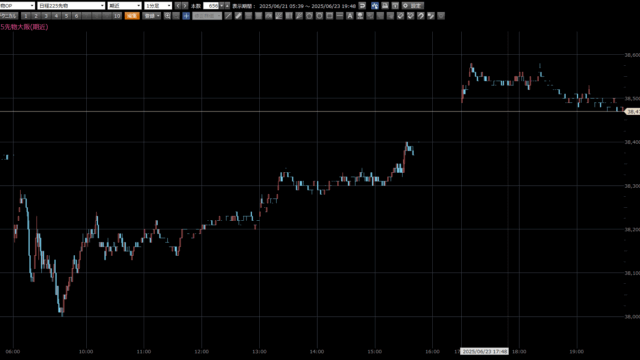Click the zoom-in magnifier icon
The image size is (640, 360).
(167, 16)
